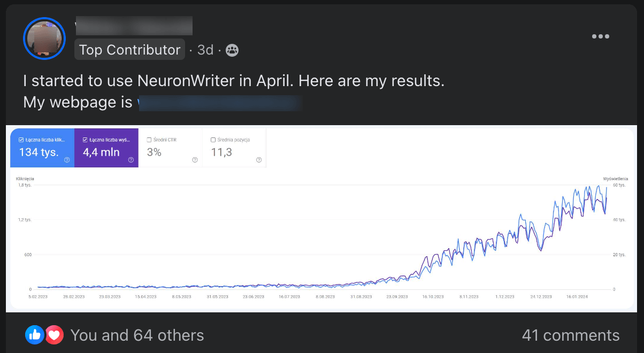This screenshot has width=644, height=353.
Task: Click help icon on Średnia pozycja card
Action: click(259, 160)
